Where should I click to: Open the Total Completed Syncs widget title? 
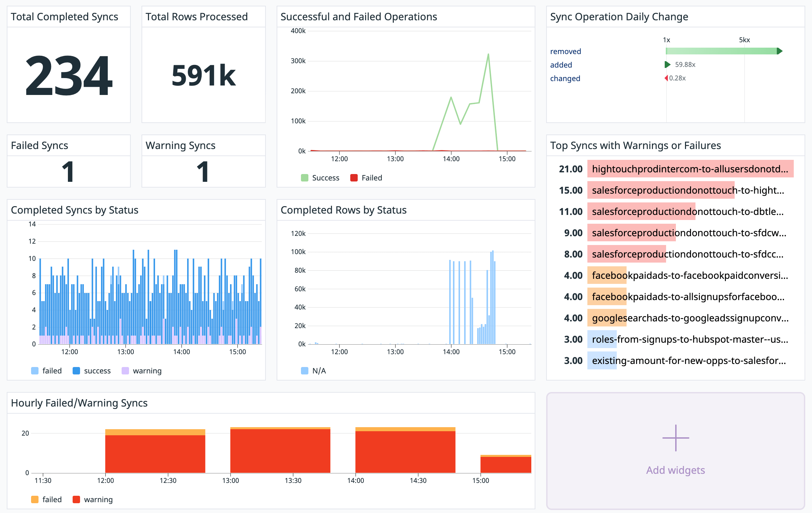point(65,17)
